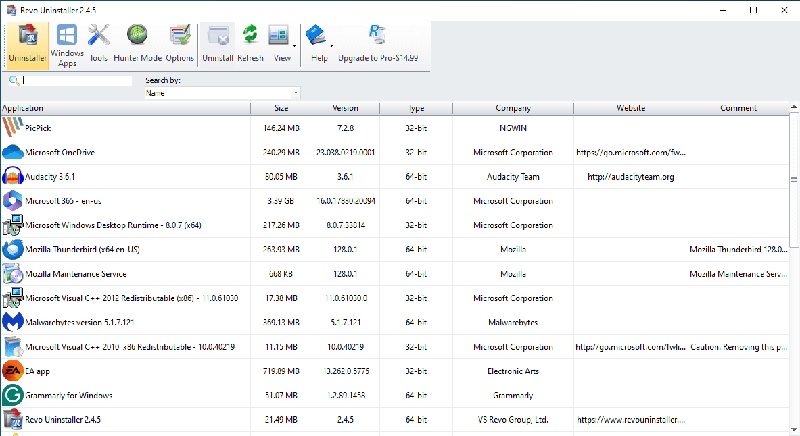Select the Mozilla Thunderbird icon

point(12,249)
